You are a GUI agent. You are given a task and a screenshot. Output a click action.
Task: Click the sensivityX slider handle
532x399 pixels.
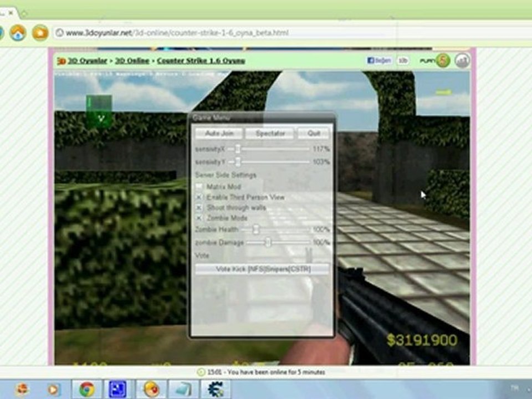point(238,149)
